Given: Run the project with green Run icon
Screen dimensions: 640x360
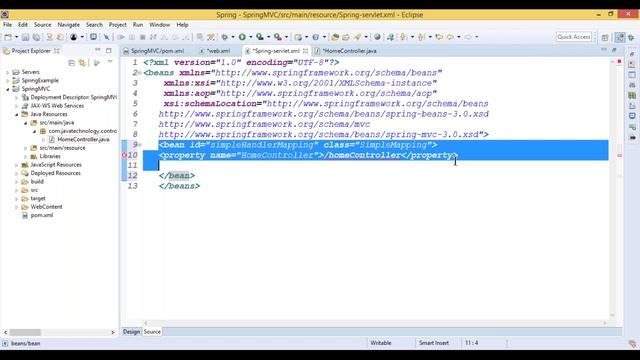Looking at the screenshot, I should pyautogui.click(x=242, y=37).
